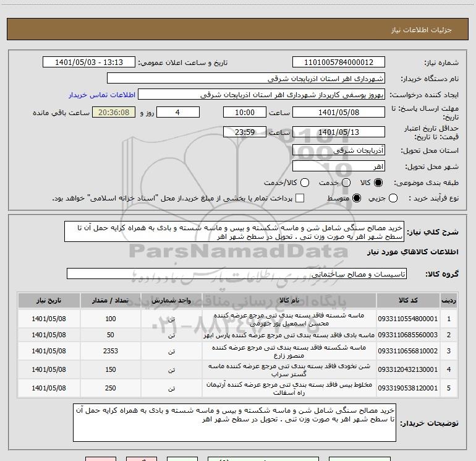Click the delivery province آذربایجان شرقی field

(339, 150)
